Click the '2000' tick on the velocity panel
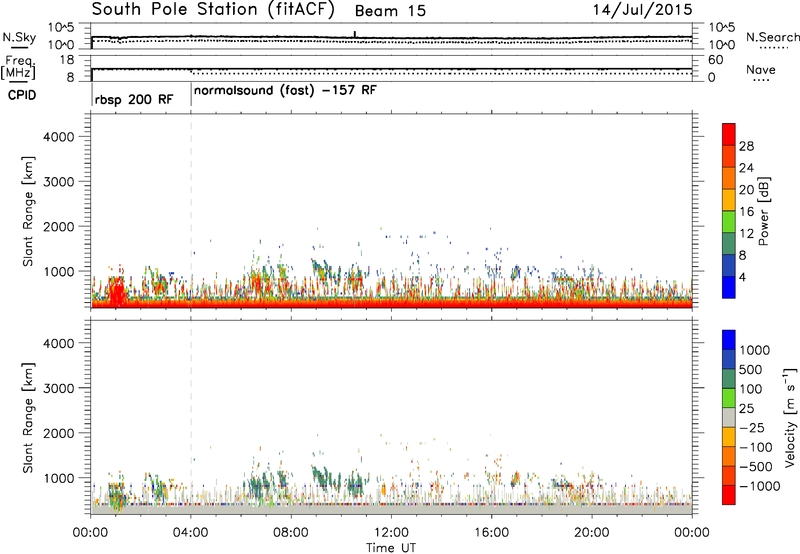The image size is (800, 554). pos(59,433)
